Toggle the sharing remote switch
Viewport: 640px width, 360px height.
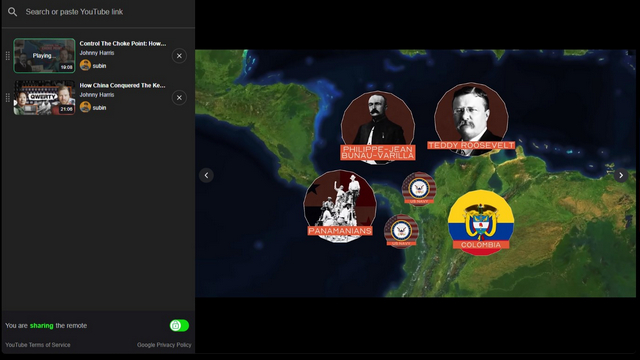[x=179, y=325]
